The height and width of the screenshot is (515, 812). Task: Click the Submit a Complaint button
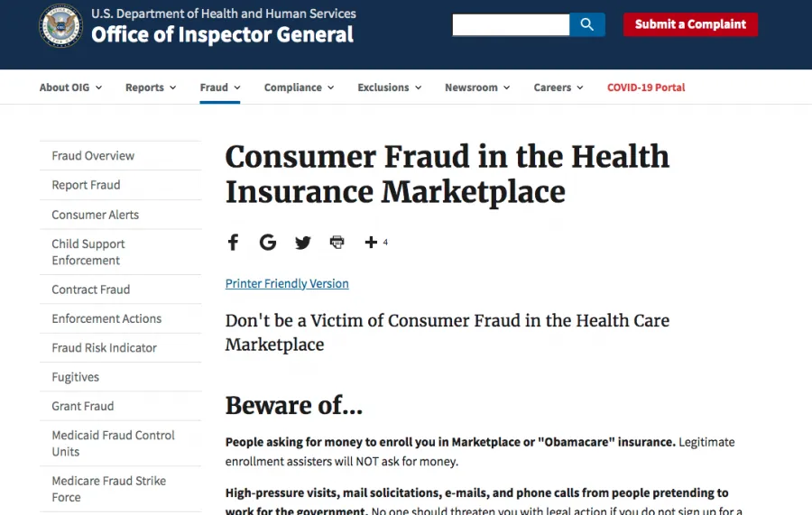click(x=690, y=24)
